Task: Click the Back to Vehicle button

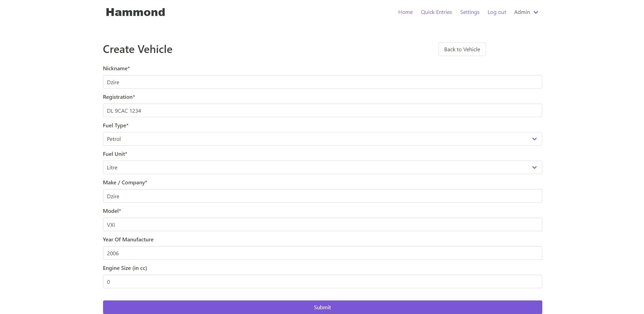Action: 462,49
